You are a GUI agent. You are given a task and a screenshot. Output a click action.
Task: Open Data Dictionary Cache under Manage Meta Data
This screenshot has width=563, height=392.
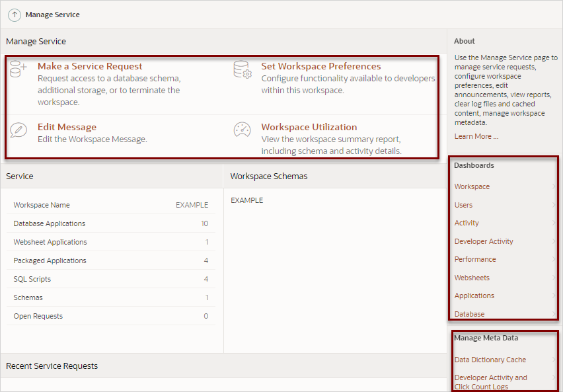coord(490,360)
